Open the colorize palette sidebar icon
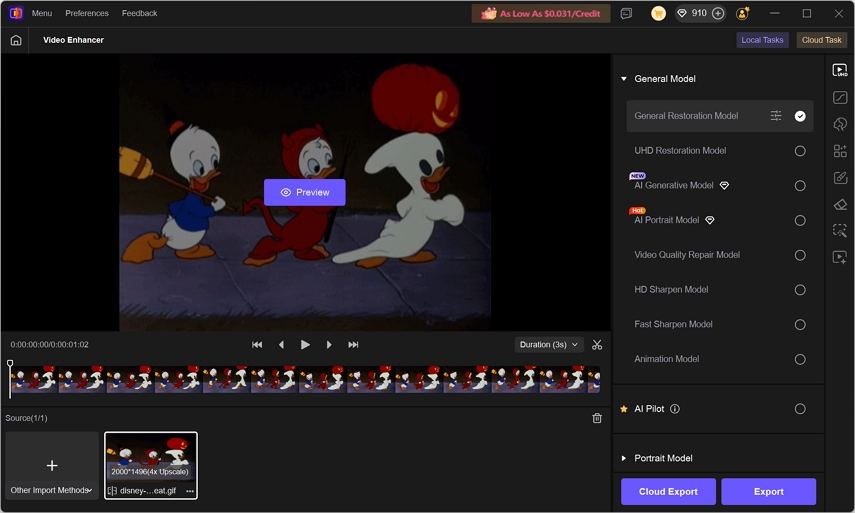This screenshot has width=855, height=513. coord(840,124)
